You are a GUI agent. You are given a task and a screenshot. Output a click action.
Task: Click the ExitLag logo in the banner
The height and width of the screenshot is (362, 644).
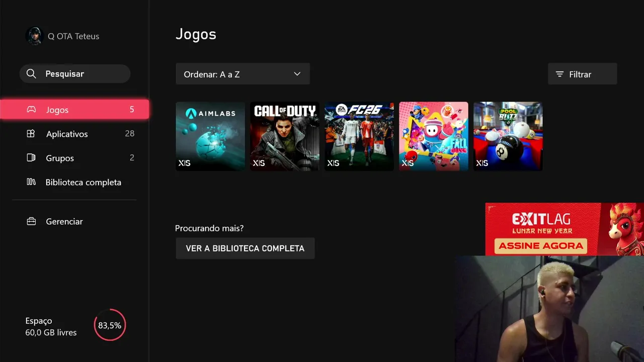coord(542,219)
